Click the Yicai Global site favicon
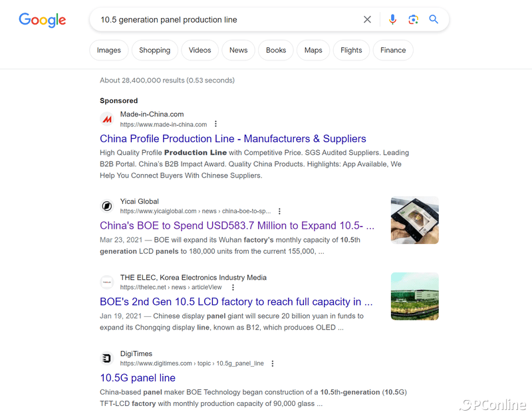 coord(107,206)
